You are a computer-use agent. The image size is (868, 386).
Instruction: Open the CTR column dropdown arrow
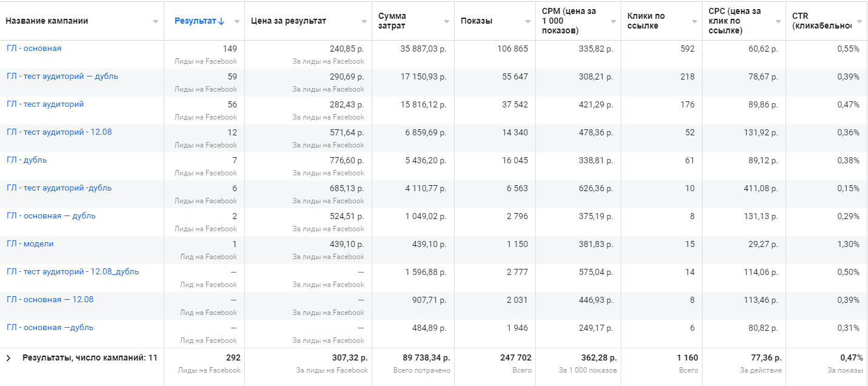pos(860,21)
